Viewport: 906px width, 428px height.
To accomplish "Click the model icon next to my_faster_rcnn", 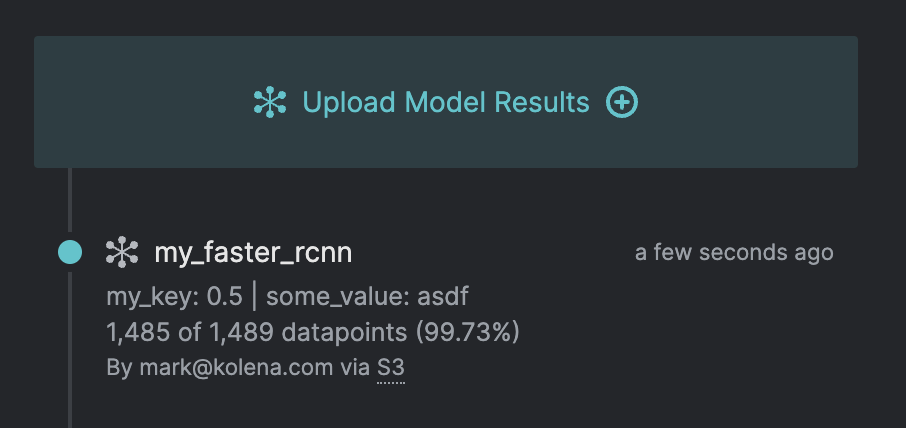I will coord(122,253).
